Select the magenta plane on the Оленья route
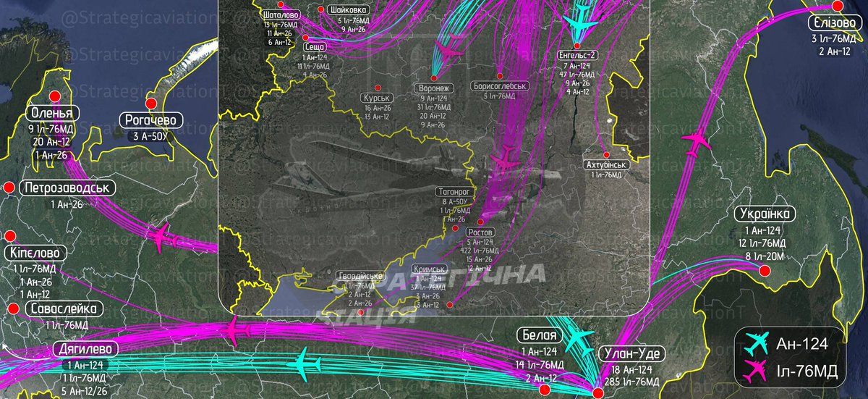 pyautogui.click(x=162, y=238)
